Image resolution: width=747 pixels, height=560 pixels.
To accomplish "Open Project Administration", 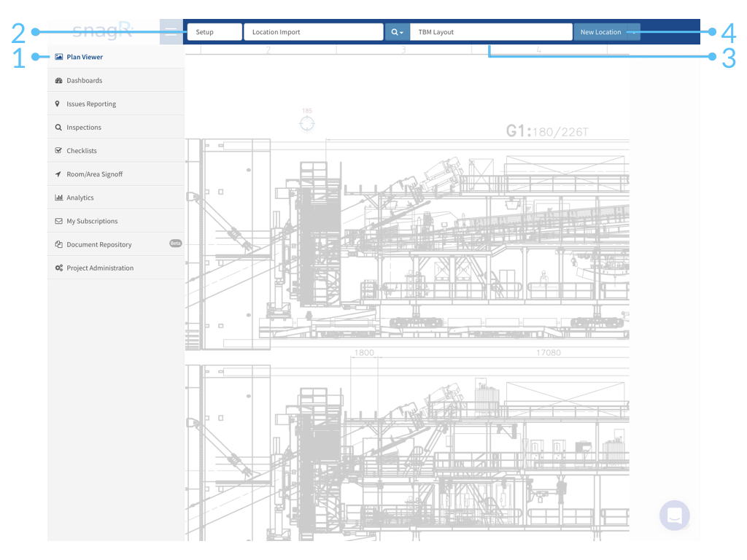I will click(x=116, y=268).
